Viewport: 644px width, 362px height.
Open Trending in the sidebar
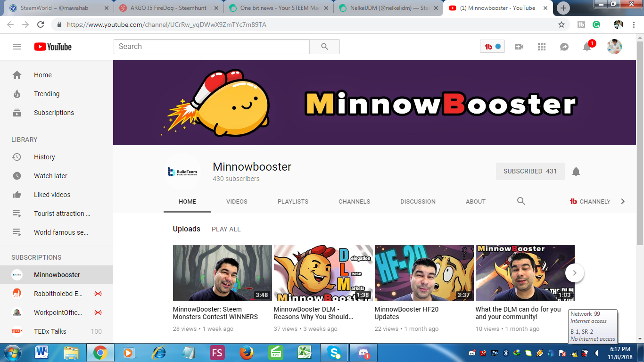[x=57, y=94]
